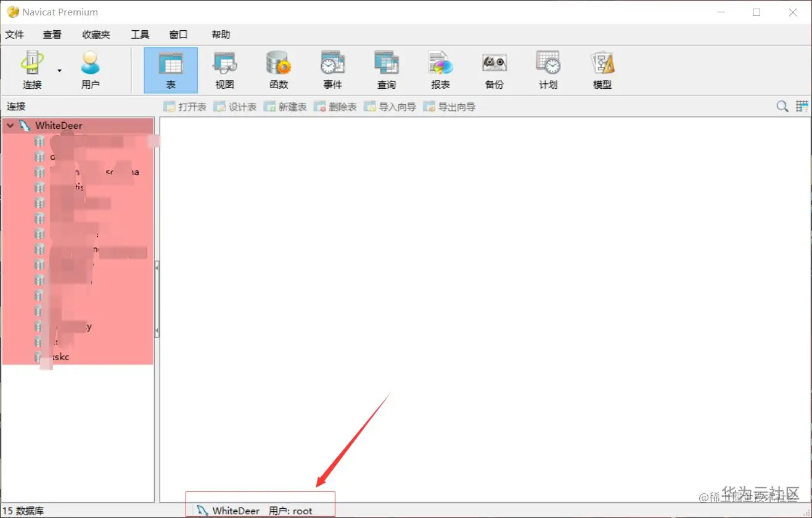Click the 删除表 delete table button
The height and width of the screenshot is (518, 812).
coord(335,107)
